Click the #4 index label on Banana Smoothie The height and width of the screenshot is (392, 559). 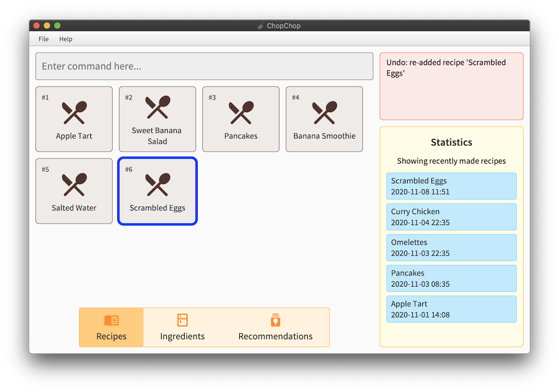pyautogui.click(x=296, y=97)
